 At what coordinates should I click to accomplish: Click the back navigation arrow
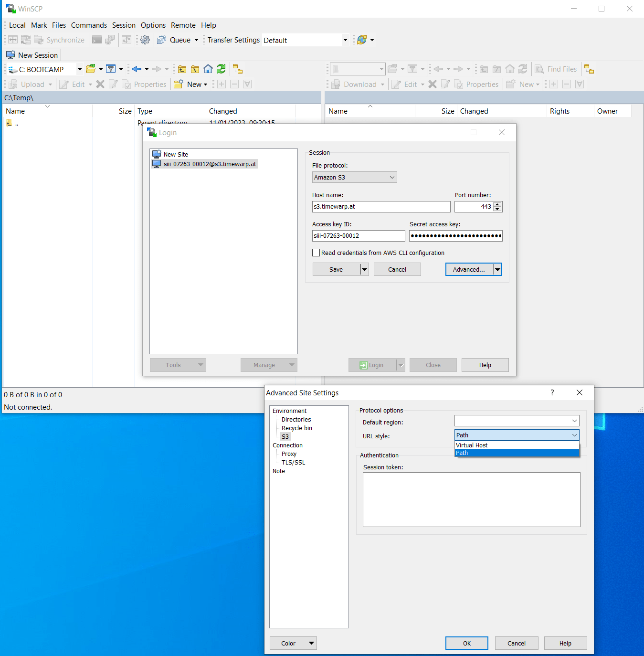[x=137, y=69]
